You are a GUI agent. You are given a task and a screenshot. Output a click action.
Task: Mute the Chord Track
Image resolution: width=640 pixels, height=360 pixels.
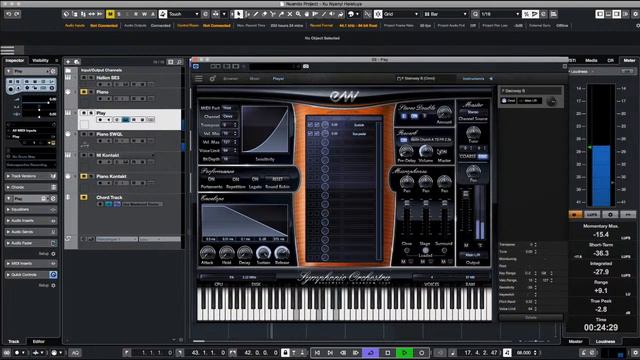coord(84,198)
